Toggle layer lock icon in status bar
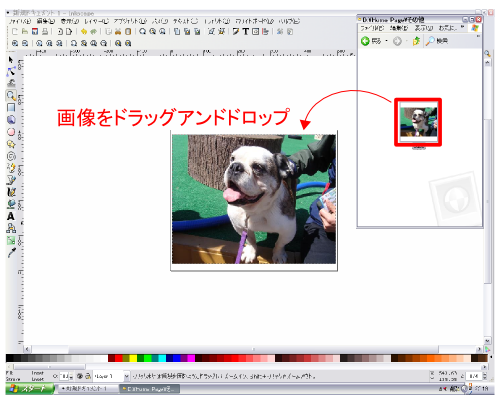 pyautogui.click(x=88, y=376)
